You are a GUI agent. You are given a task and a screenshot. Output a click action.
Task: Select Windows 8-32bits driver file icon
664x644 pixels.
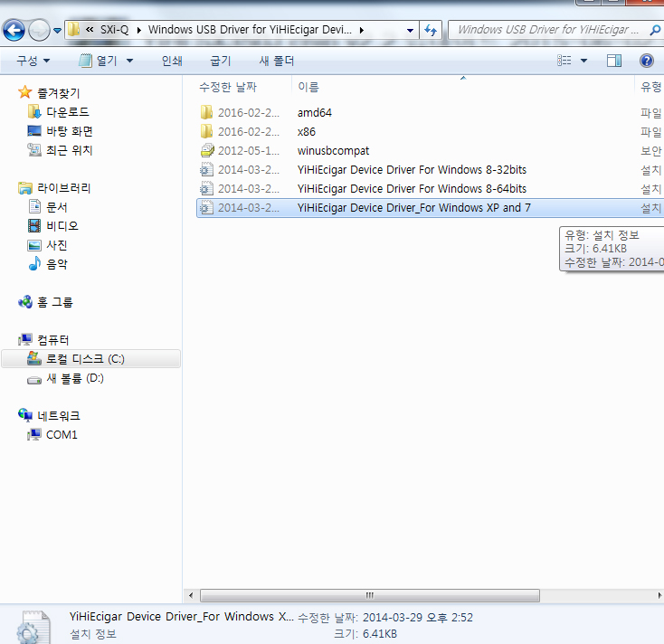(x=206, y=169)
